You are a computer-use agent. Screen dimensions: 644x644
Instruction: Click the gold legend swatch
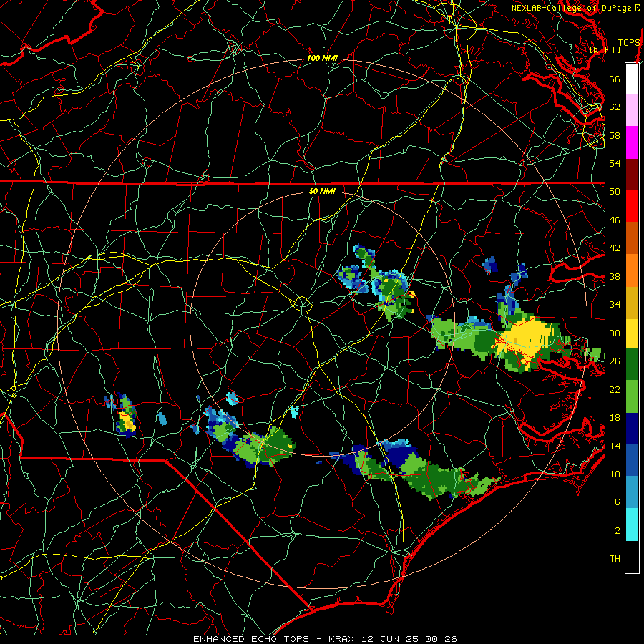click(632, 303)
